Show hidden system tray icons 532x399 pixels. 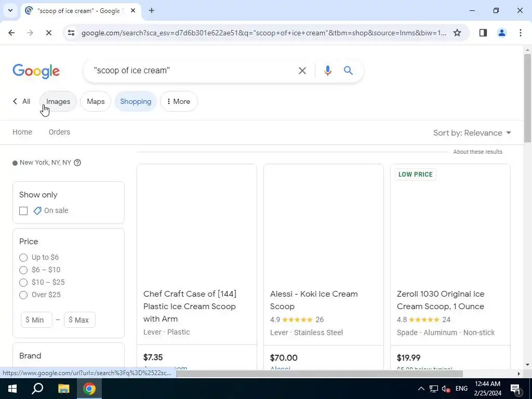[x=421, y=389]
